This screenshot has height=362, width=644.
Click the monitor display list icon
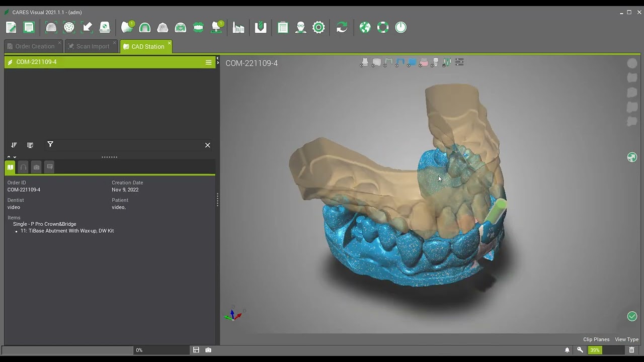pos(30,145)
